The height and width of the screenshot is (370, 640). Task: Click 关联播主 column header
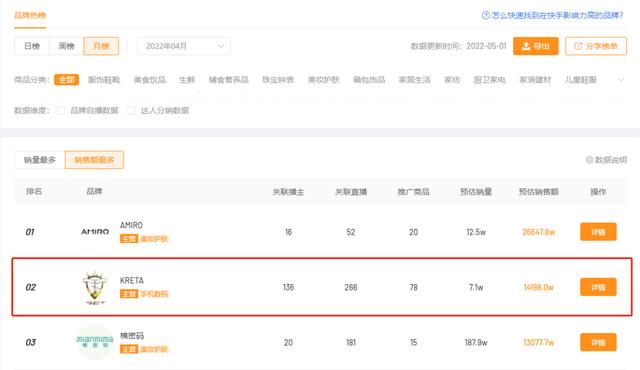click(288, 192)
